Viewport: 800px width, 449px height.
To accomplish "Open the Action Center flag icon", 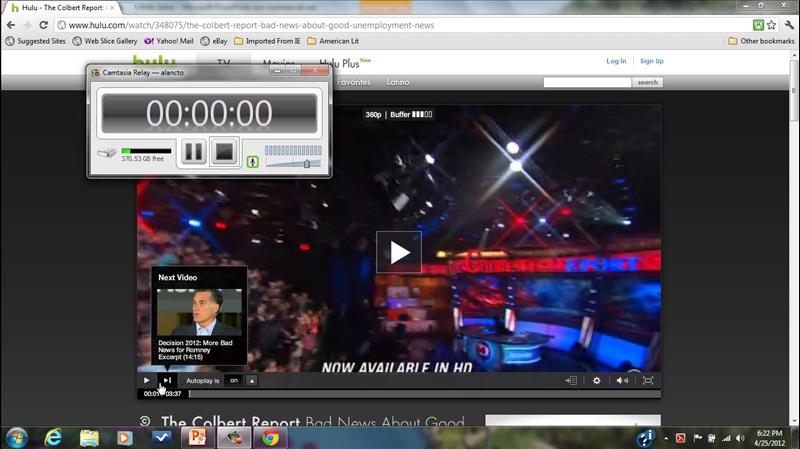I will [x=697, y=438].
